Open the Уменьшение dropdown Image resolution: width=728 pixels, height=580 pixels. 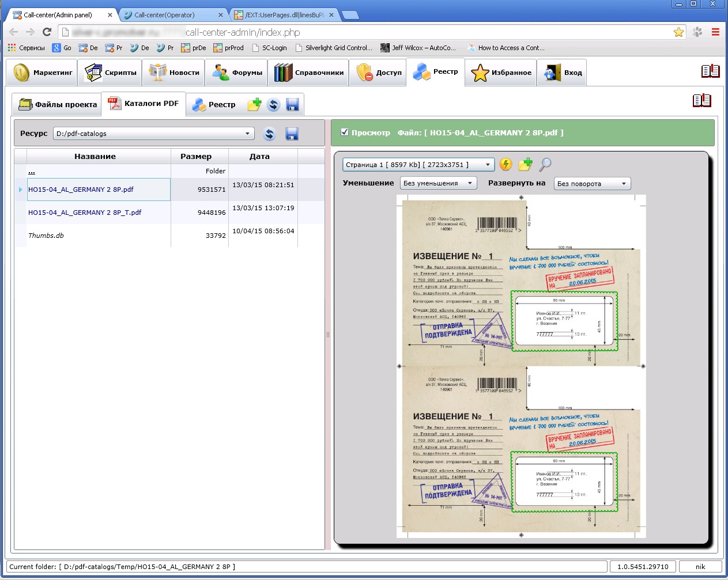coord(438,183)
